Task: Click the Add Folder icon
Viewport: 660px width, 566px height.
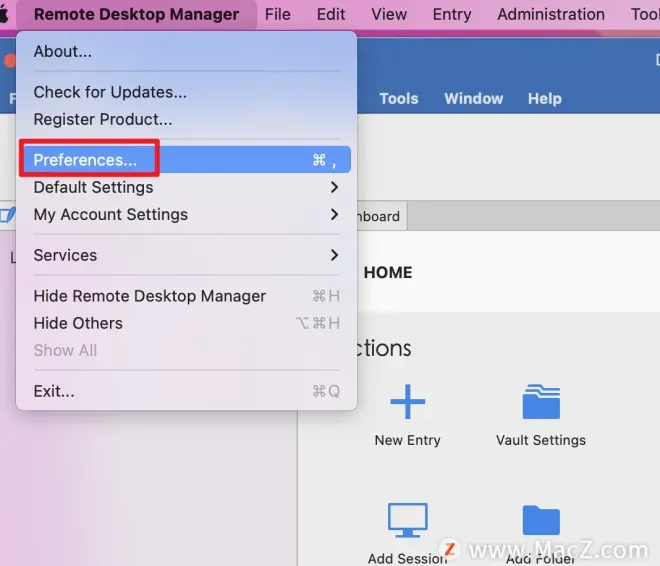Action: pyautogui.click(x=541, y=520)
